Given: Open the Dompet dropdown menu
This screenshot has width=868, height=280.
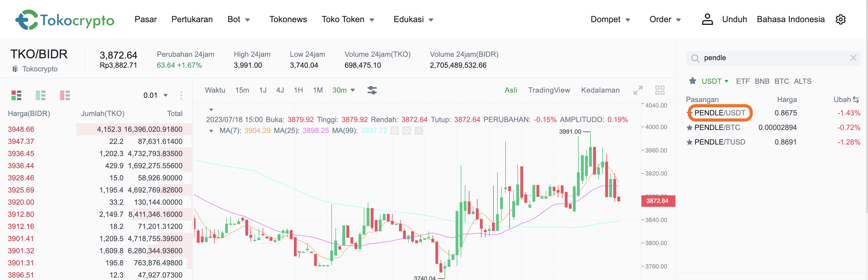Looking at the screenshot, I should coord(610,19).
